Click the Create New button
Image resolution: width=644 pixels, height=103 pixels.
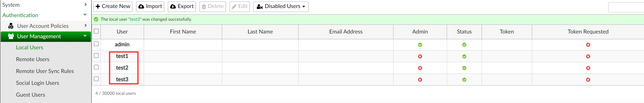(x=113, y=7)
